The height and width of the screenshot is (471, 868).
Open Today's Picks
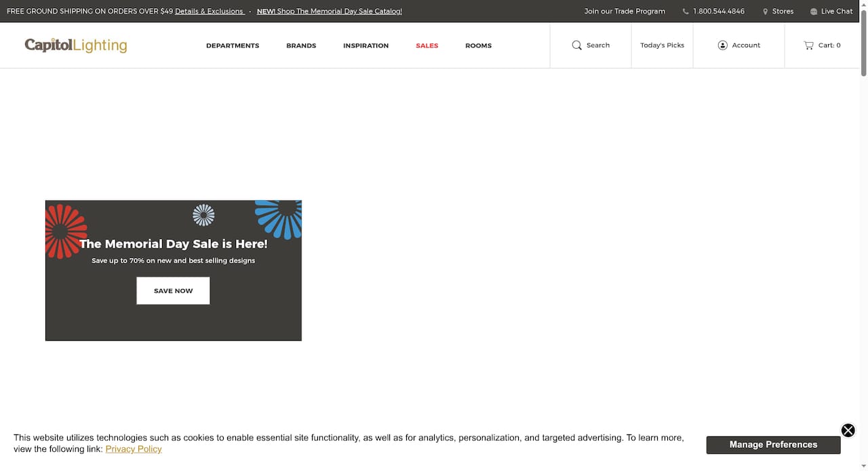click(x=662, y=45)
